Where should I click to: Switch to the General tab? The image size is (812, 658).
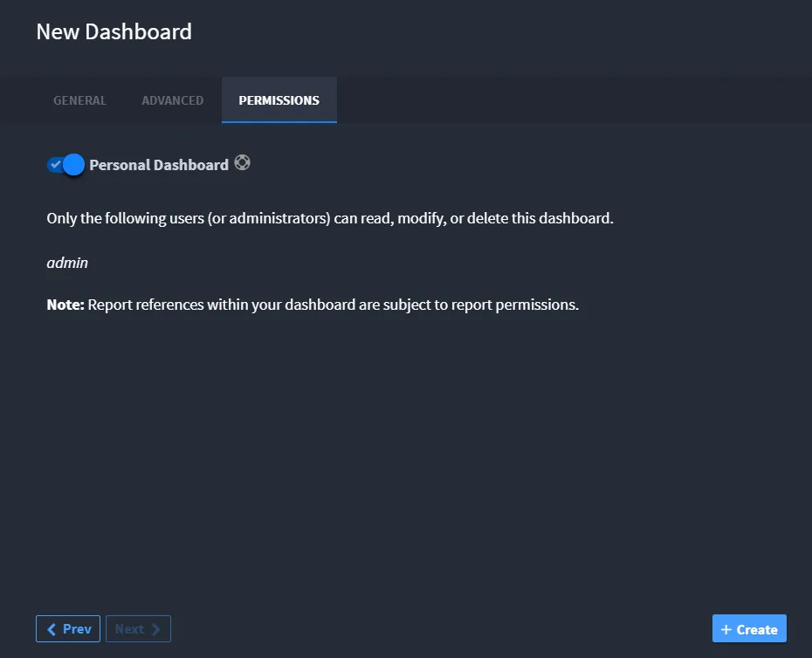click(79, 100)
